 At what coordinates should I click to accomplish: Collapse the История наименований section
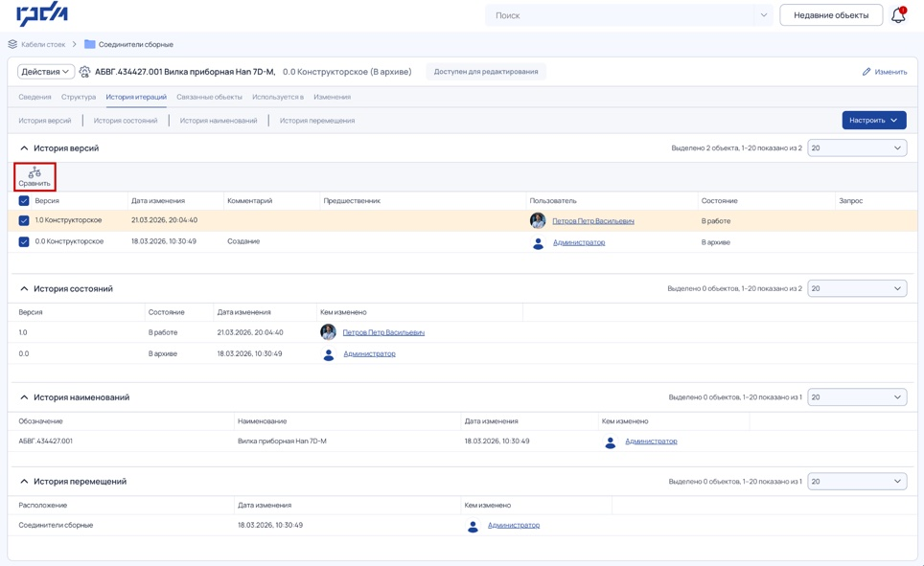pyautogui.click(x=24, y=397)
